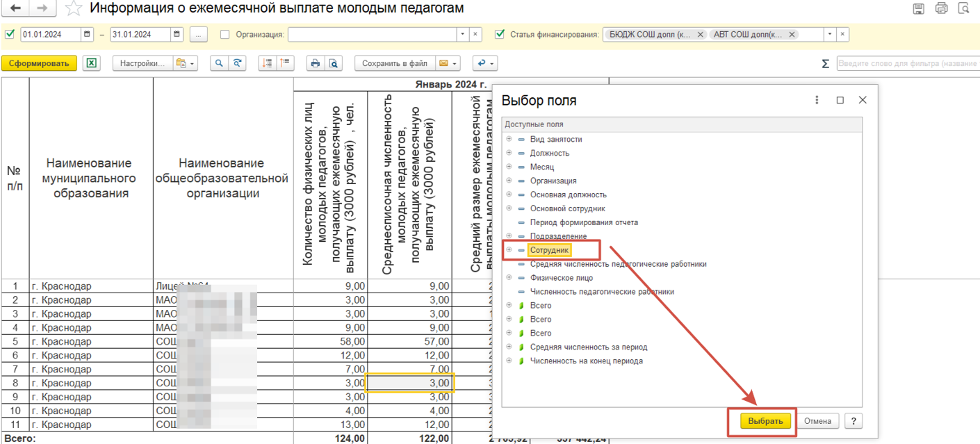The width and height of the screenshot is (980, 444).
Task: Click the sum sigma icon
Action: [x=825, y=64]
